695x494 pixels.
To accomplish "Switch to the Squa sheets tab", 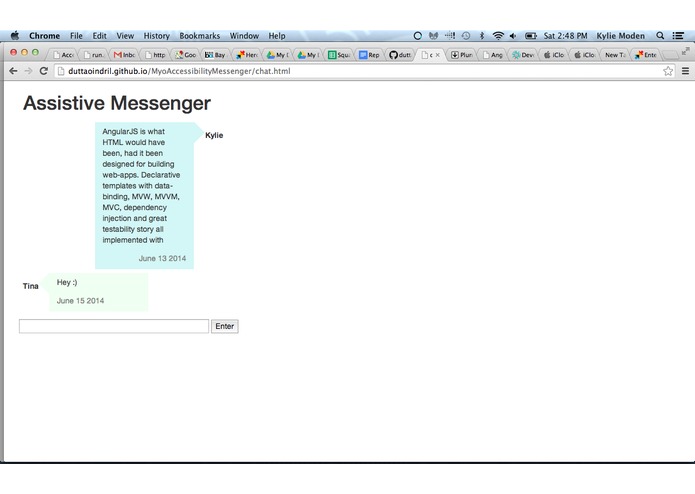I will pos(339,55).
